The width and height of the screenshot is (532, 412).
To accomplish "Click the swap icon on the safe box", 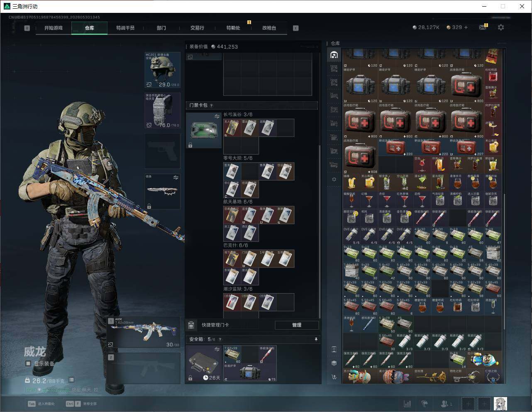I will coord(217,350).
